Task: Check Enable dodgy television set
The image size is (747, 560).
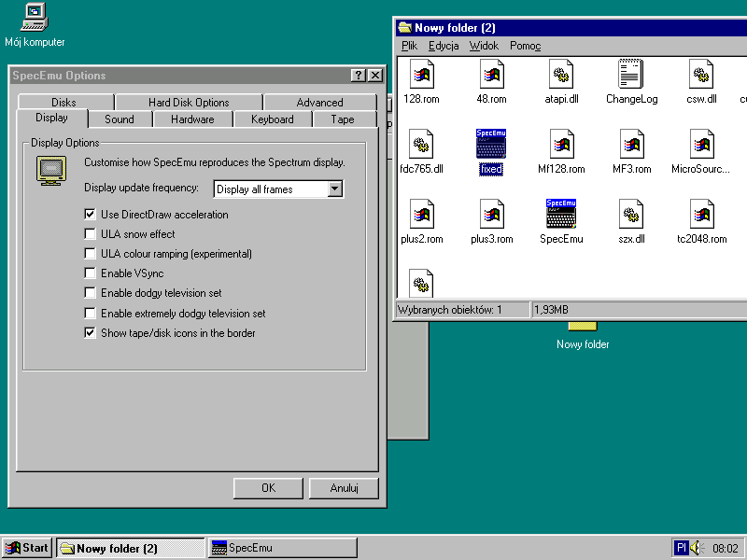Action: coord(90,292)
